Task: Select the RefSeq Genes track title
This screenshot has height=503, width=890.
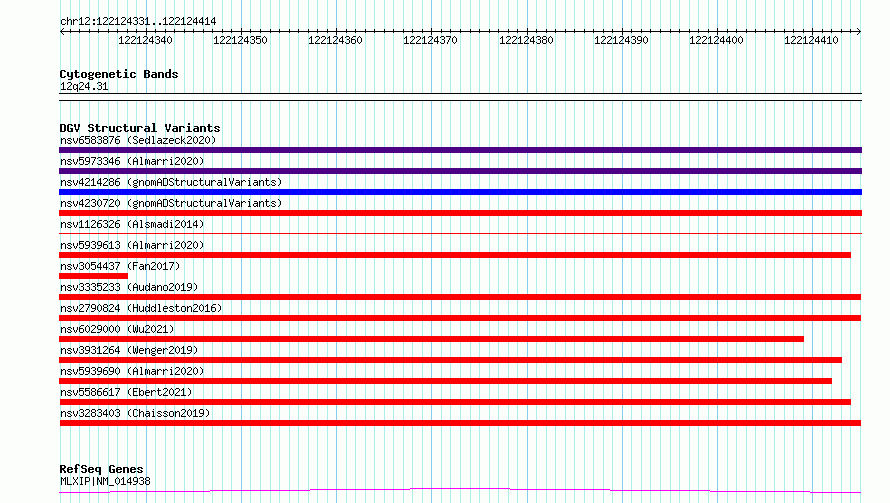Action: pyautogui.click(x=101, y=470)
